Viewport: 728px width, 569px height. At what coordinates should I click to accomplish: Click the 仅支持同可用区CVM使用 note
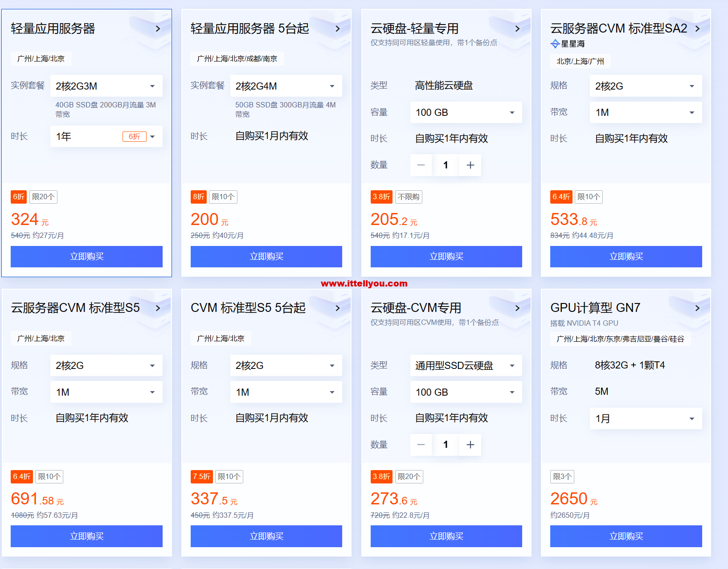coord(434,322)
